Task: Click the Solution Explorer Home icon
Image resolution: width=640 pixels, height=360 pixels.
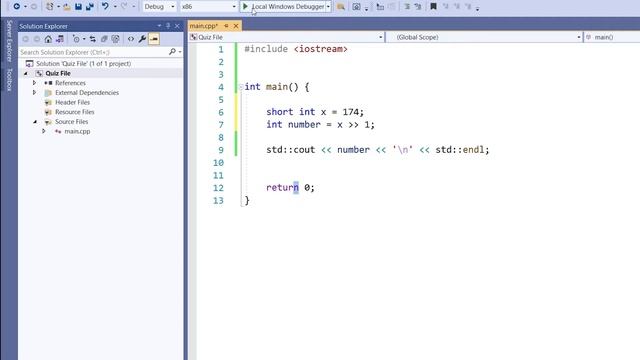Action: coord(48,39)
